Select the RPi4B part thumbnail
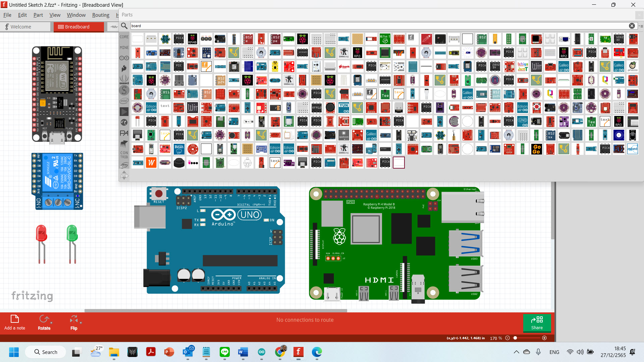The width and height of the screenshot is (644, 362). [x=192, y=39]
